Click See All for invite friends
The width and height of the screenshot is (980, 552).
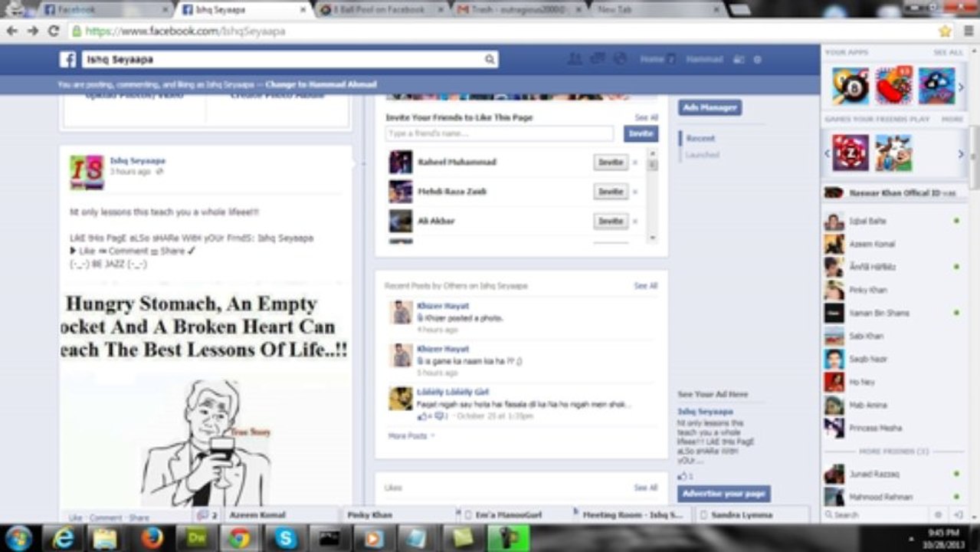click(x=646, y=118)
